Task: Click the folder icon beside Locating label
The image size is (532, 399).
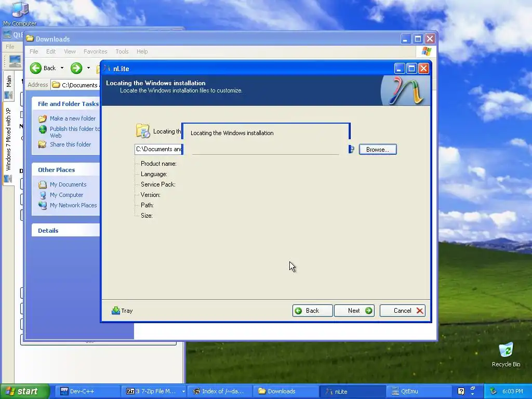Action: coord(143,131)
